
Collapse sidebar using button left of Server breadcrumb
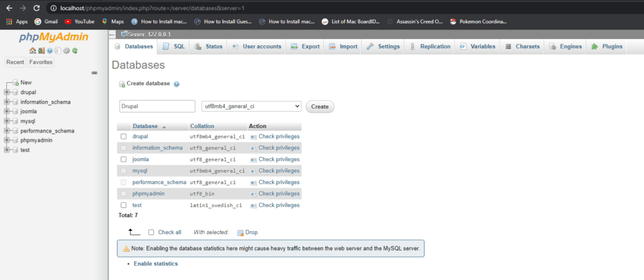tap(112, 35)
